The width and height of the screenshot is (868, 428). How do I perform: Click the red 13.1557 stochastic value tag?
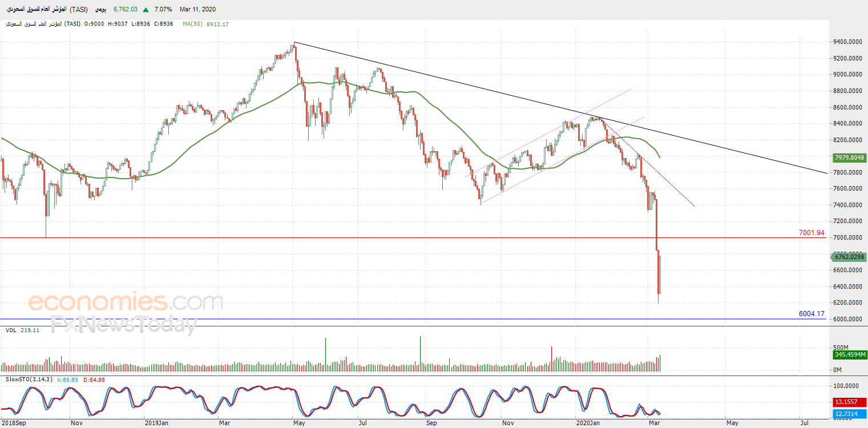849,401
